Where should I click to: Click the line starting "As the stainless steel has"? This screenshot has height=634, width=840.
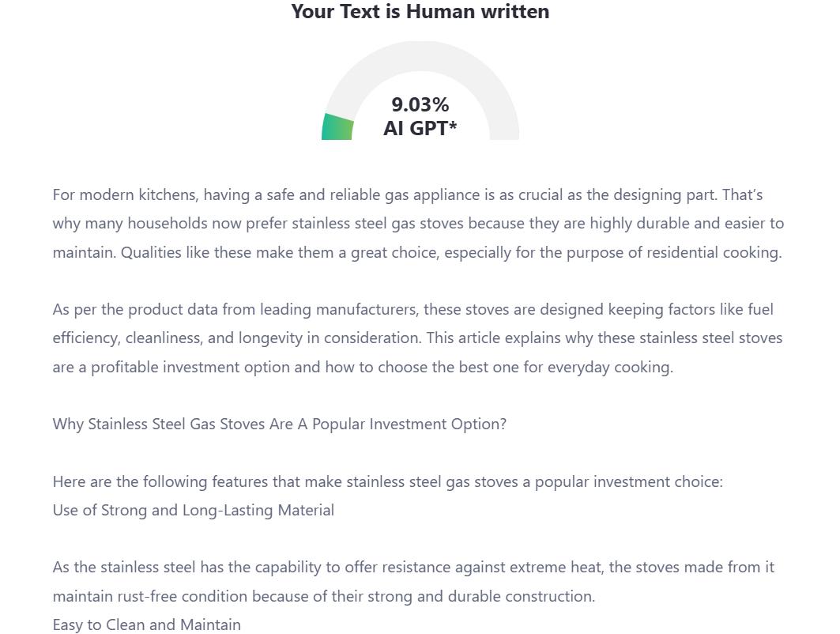[x=413, y=568]
